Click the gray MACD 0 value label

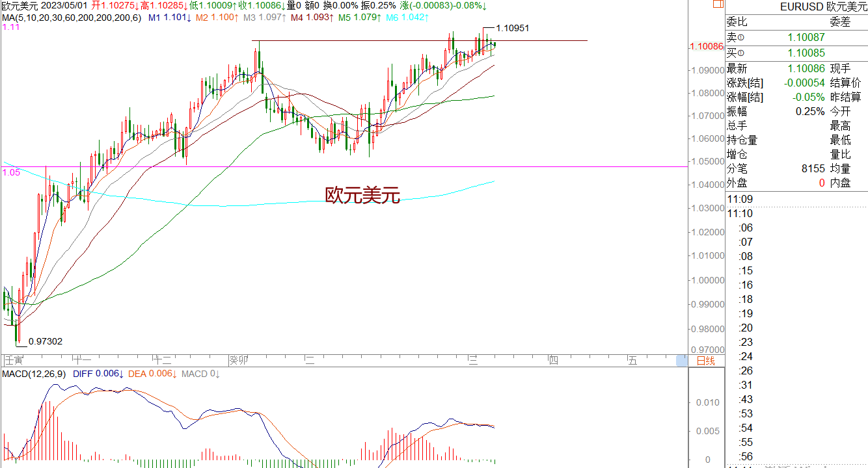tap(201, 374)
